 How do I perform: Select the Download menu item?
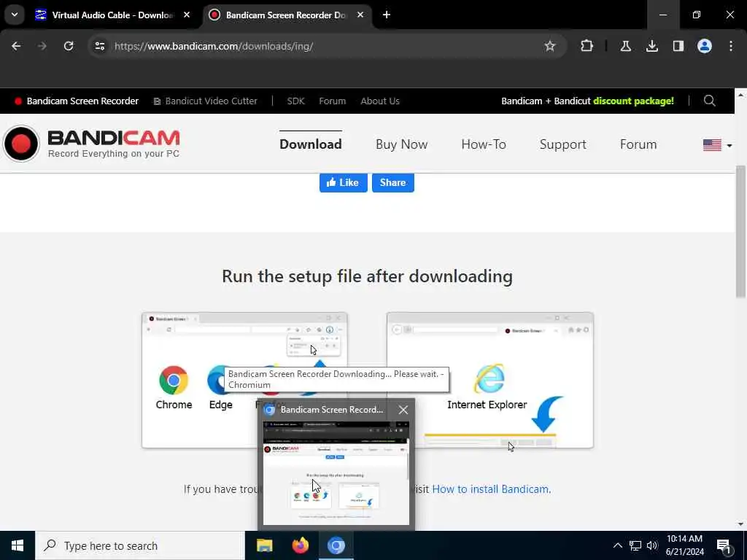click(311, 144)
